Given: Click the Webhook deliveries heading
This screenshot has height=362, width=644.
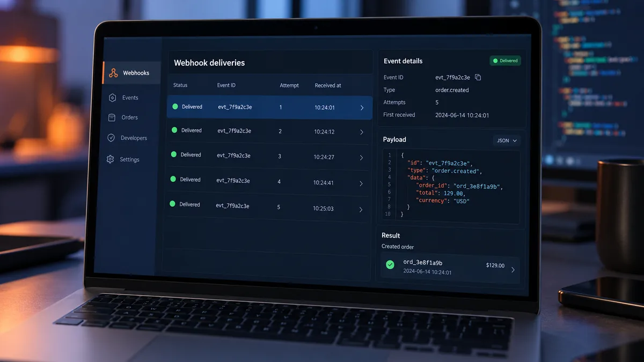Looking at the screenshot, I should click(209, 63).
